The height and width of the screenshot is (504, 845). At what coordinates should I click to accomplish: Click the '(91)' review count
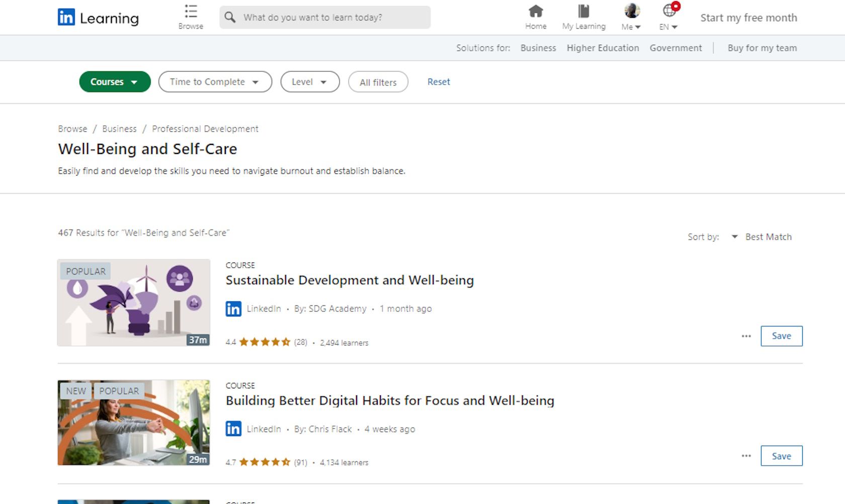coord(301,462)
